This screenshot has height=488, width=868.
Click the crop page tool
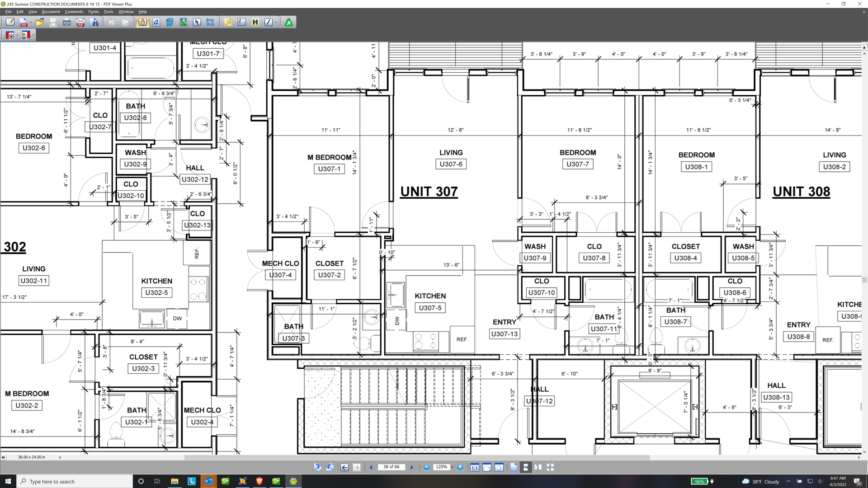click(210, 22)
